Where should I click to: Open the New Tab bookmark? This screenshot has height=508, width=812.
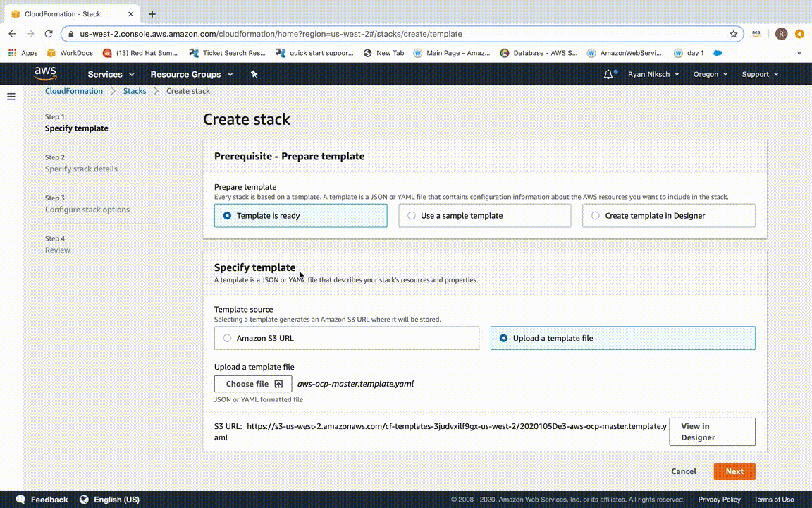pos(383,53)
